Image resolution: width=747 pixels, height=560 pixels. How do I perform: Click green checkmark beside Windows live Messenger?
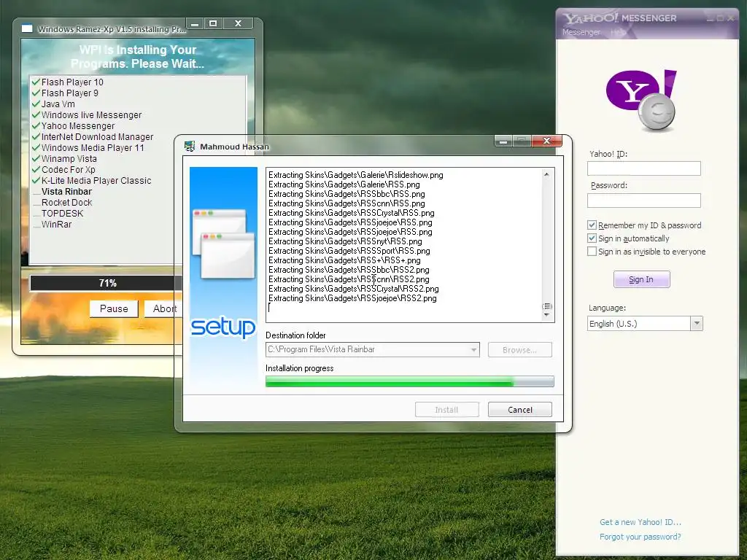click(36, 114)
